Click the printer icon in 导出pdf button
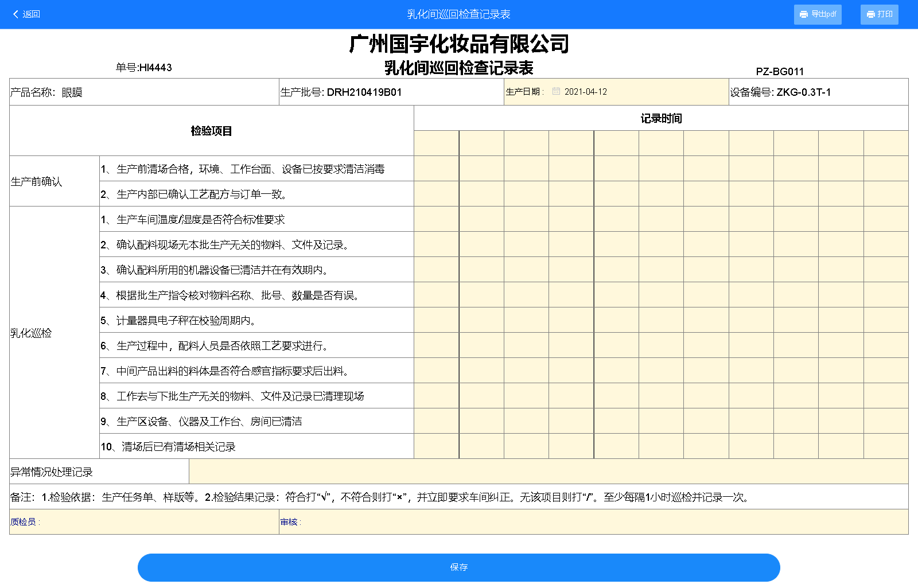Image resolution: width=918 pixels, height=588 pixels. (x=804, y=14)
